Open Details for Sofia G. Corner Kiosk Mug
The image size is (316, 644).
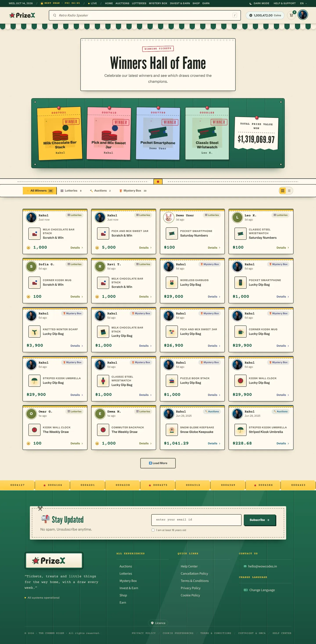coord(77,297)
